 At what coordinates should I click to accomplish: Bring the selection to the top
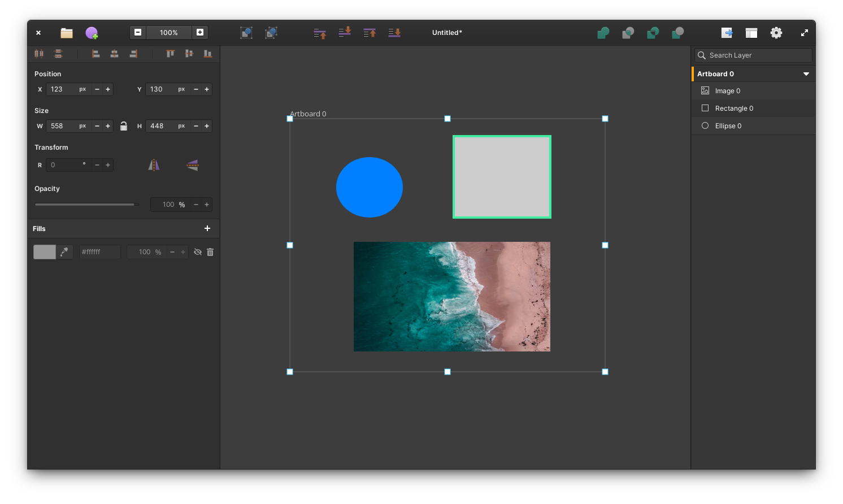pyautogui.click(x=370, y=33)
